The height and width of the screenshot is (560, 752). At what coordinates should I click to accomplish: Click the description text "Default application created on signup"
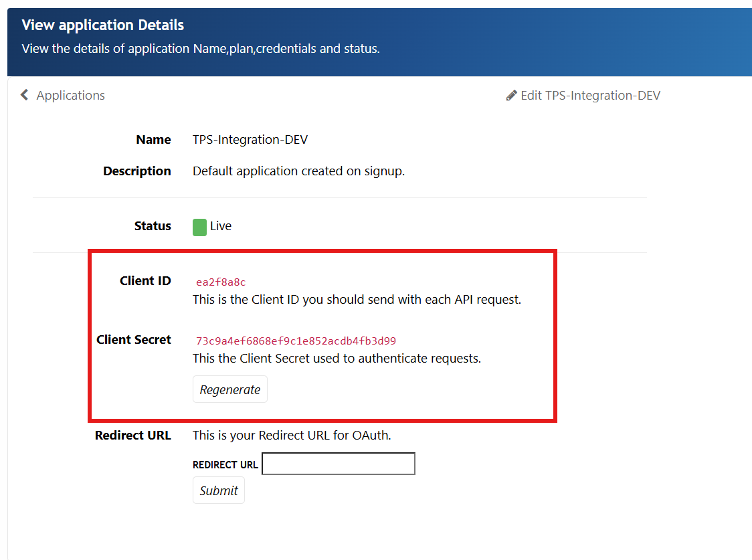pyautogui.click(x=298, y=171)
